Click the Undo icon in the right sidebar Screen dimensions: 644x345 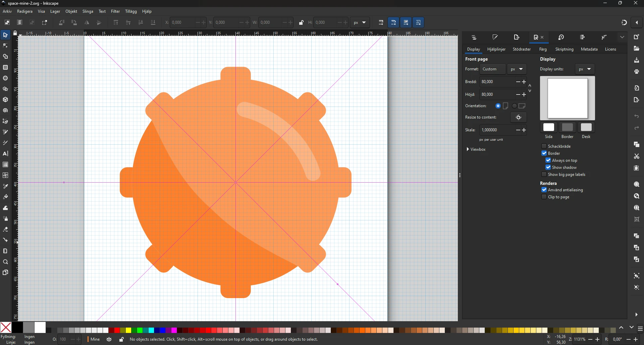pos(637,116)
